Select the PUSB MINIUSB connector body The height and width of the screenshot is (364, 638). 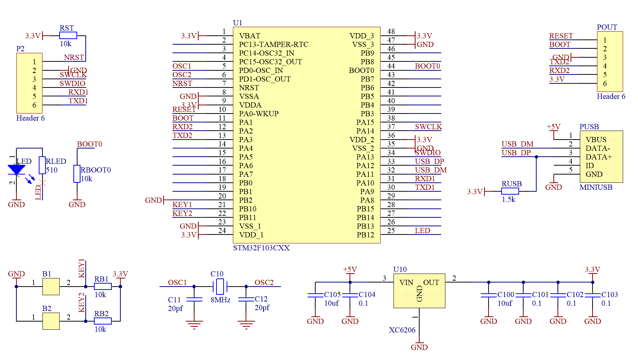tap(601, 157)
